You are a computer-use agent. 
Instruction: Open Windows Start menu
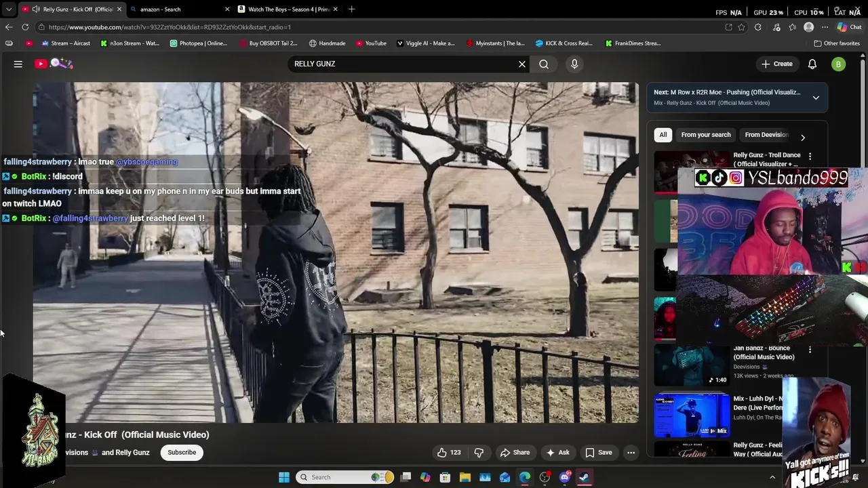pos(284,477)
